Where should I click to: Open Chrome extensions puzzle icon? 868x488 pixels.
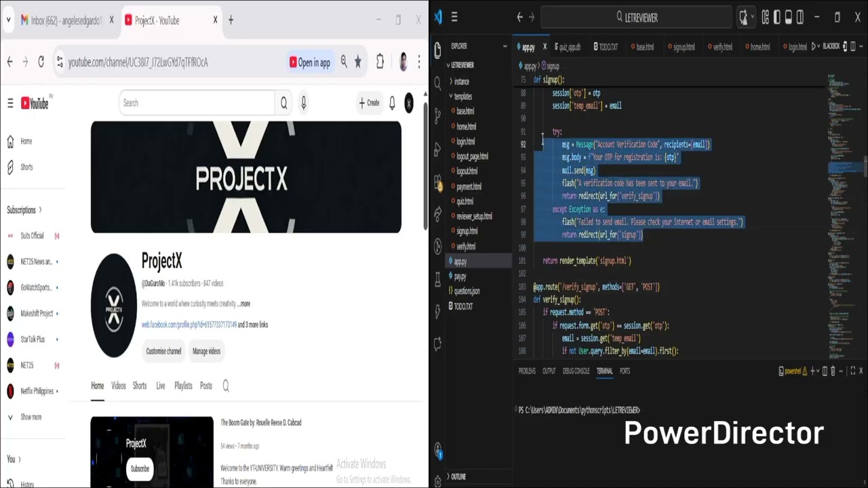click(380, 62)
